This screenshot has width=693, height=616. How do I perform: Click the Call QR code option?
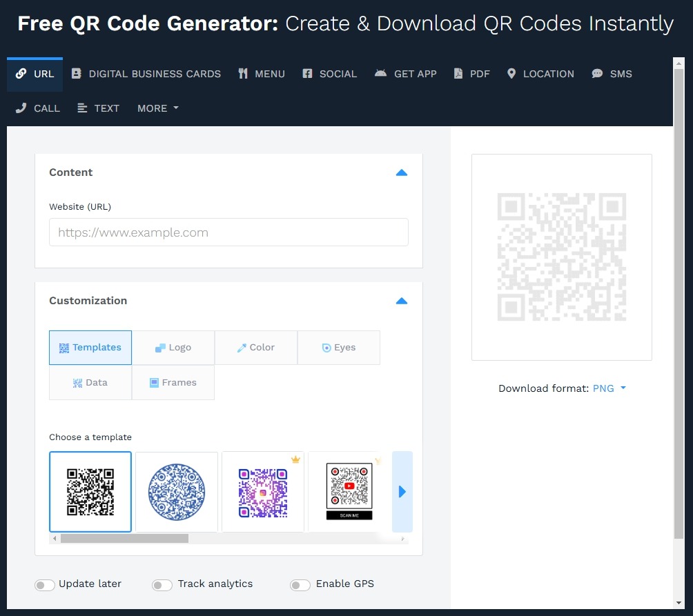coord(37,108)
